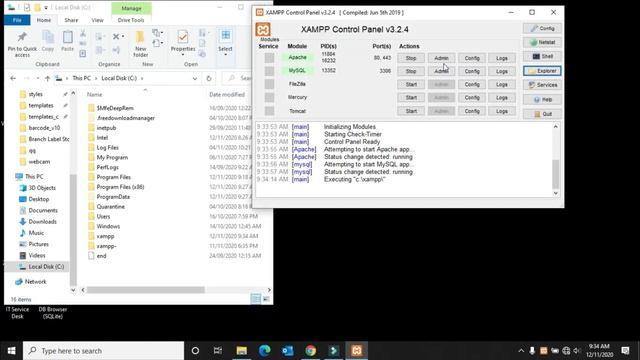This screenshot has width=640, height=360.
Task: Open Config for the Mercury module
Action: (472, 98)
